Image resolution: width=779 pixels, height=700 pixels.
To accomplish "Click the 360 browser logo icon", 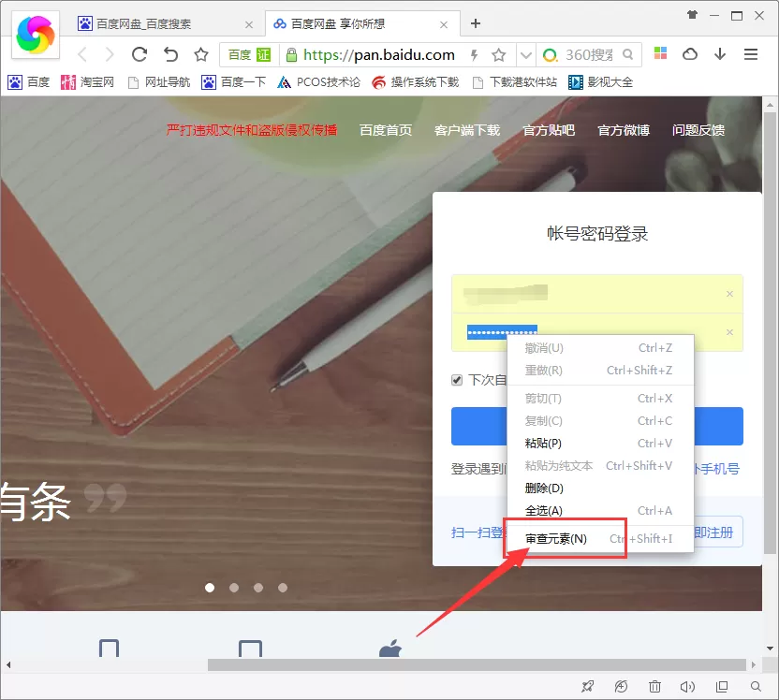I will tap(36, 35).
